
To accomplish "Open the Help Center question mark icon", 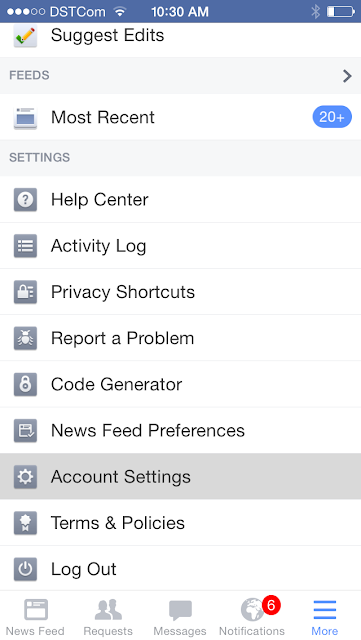I will point(25,200).
